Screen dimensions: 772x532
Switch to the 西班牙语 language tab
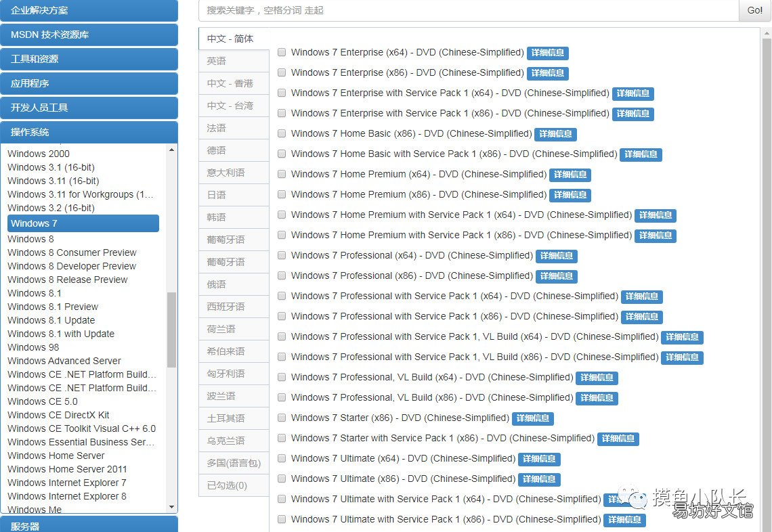[x=234, y=307]
